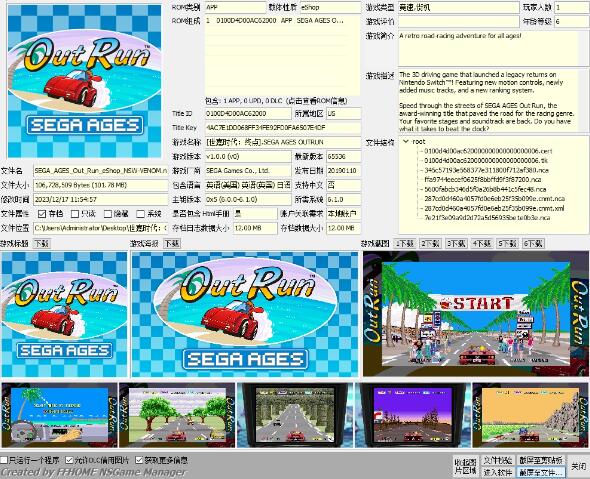Open the green trees road screenshot thumbnail
Screen dimensions: 590x479
[x=177, y=415]
